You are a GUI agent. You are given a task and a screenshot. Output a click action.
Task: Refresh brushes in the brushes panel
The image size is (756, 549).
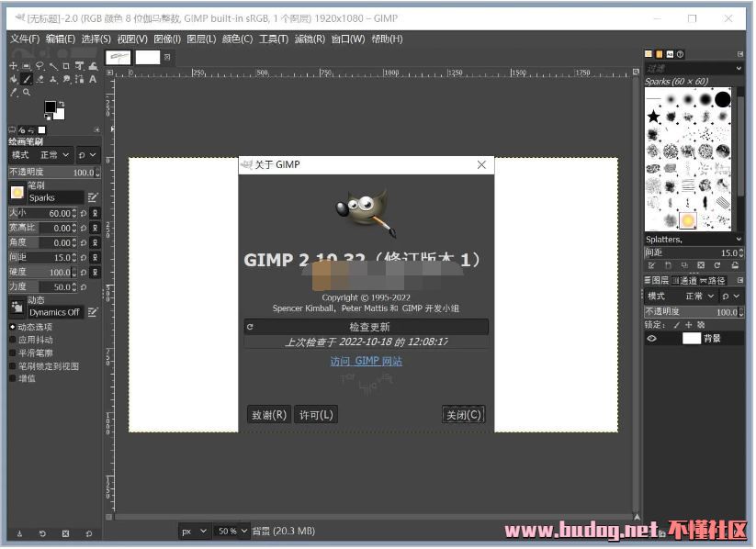point(717,265)
